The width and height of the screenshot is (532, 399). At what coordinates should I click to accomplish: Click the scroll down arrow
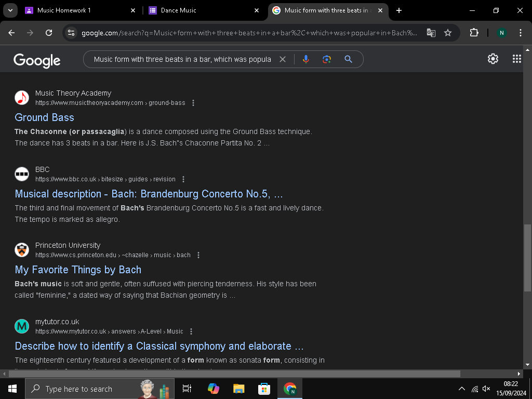(527, 365)
